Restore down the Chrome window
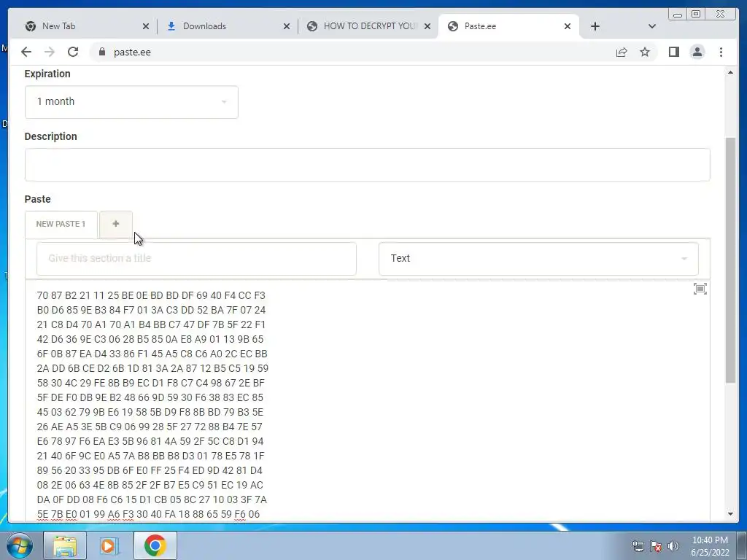 click(x=696, y=14)
